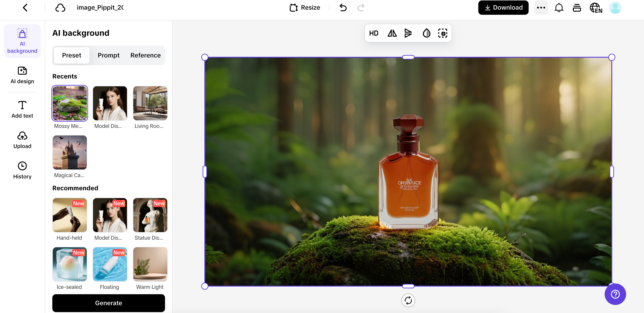Click the flip horizontal icon
The image size is (644, 313).
tap(392, 33)
